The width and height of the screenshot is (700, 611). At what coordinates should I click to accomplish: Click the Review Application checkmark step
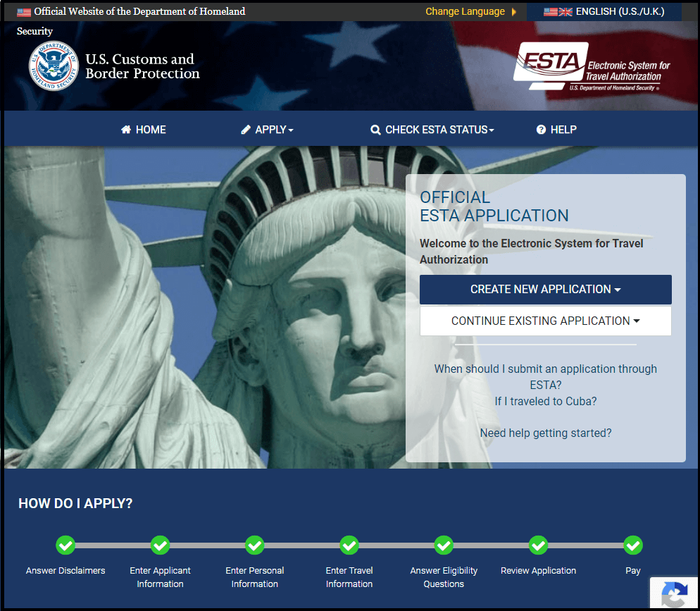[539, 545]
